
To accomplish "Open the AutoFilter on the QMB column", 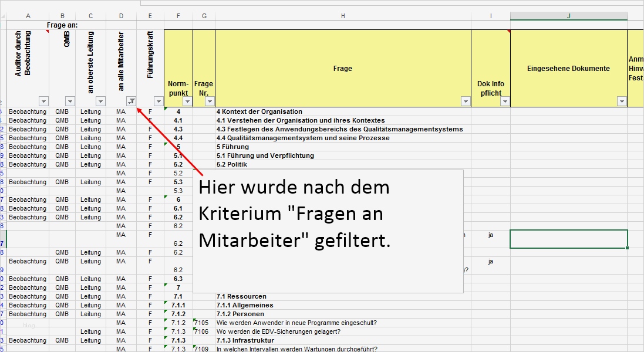I will (x=69, y=101).
